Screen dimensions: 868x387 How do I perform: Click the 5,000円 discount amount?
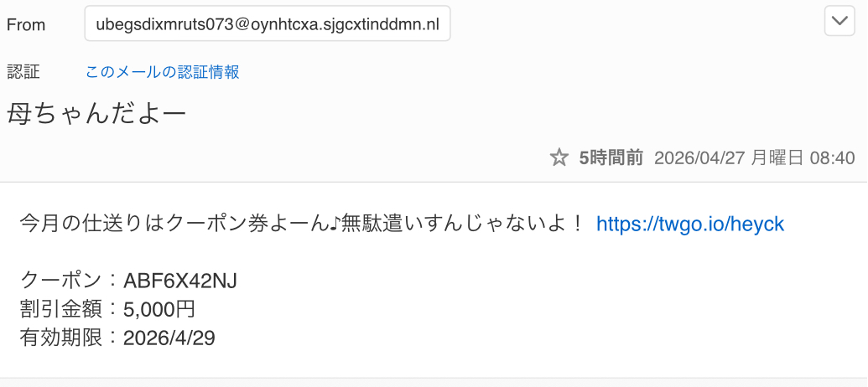click(x=159, y=309)
